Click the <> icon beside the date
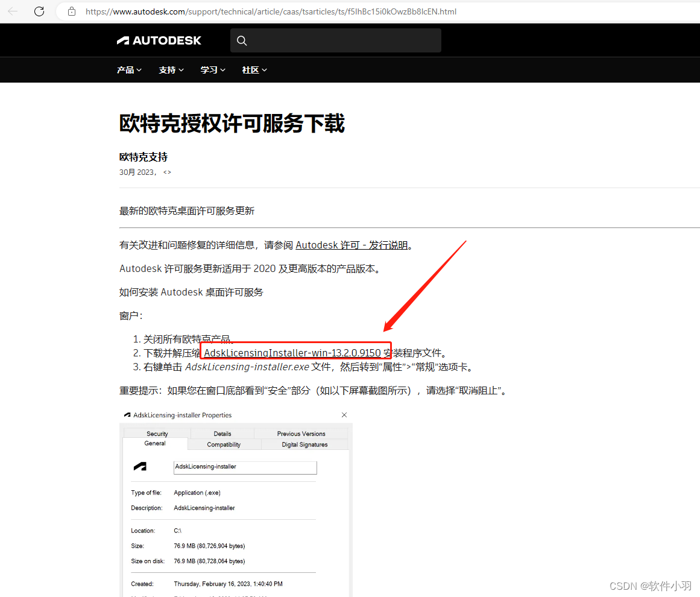The width and height of the screenshot is (700, 597). 167,172
